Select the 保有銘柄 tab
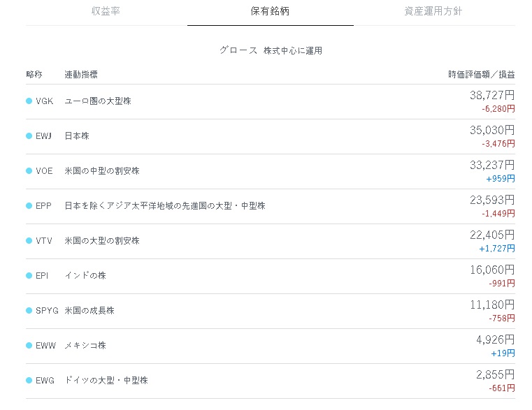The width and height of the screenshot is (532, 410). tap(270, 11)
